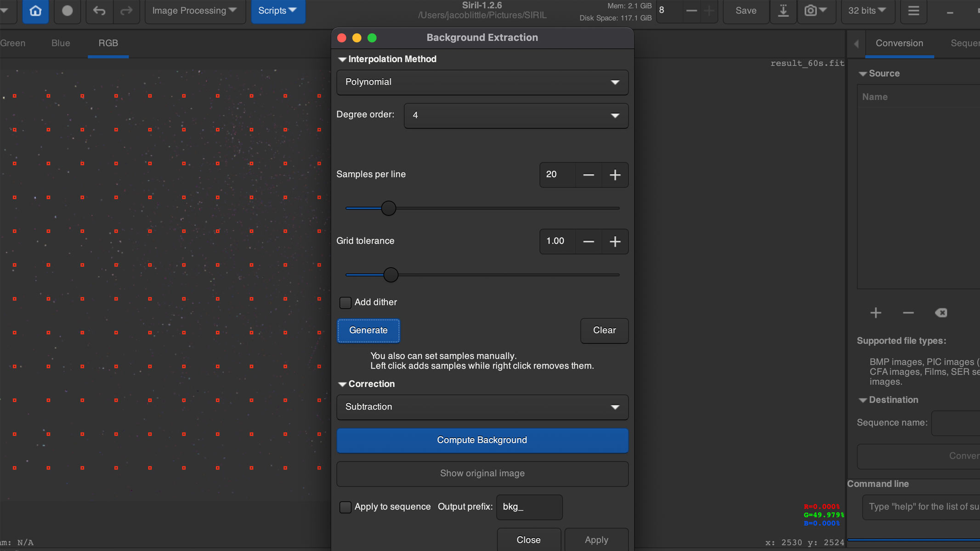Open the hamburger menu
This screenshot has width=980, height=551.
click(913, 11)
